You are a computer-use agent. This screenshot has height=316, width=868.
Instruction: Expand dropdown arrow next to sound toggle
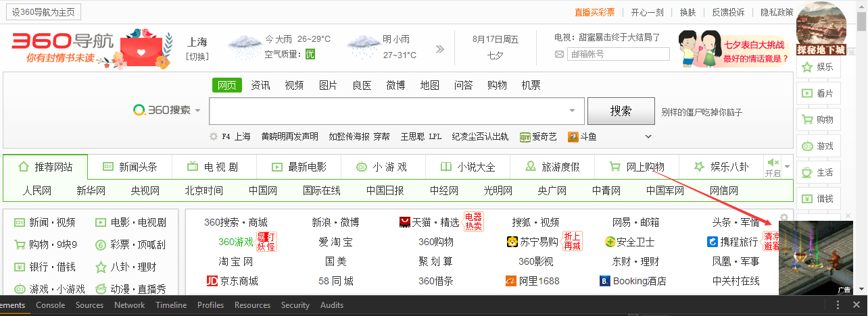tap(787, 167)
